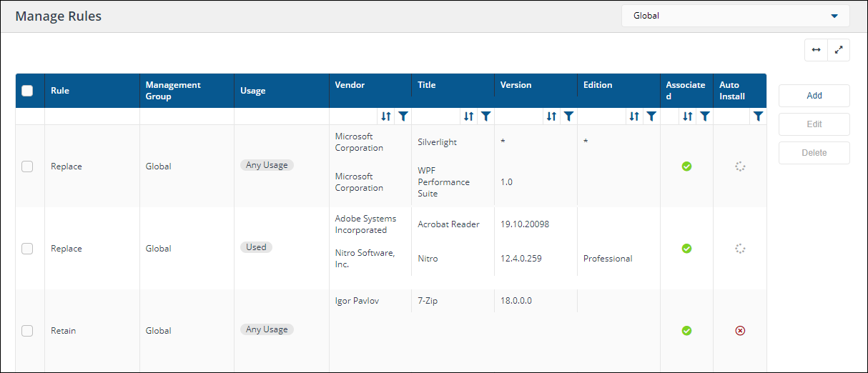Click the Vendor column sort icon

386,116
